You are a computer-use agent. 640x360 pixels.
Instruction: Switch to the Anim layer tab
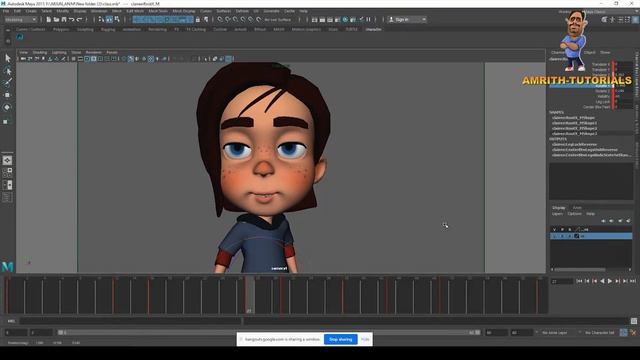click(x=577, y=208)
